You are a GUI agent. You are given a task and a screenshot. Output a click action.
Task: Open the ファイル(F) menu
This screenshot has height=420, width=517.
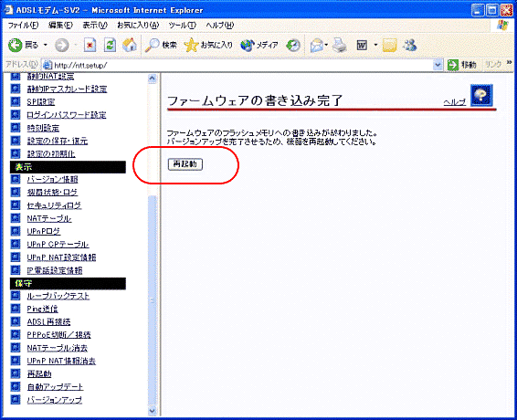(x=23, y=25)
